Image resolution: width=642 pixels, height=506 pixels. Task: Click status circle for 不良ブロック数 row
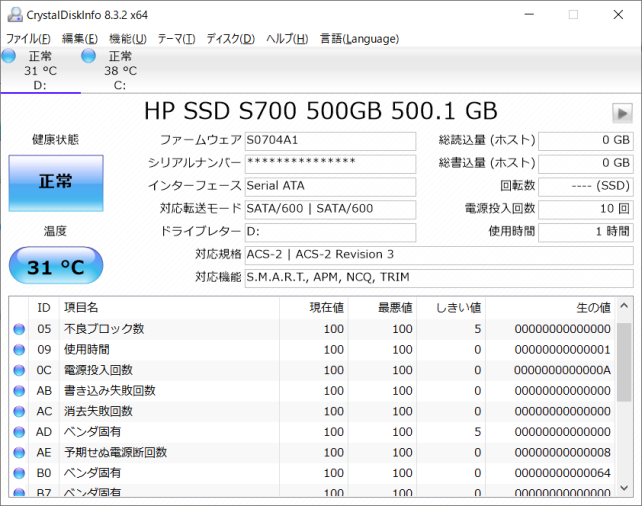click(18, 329)
